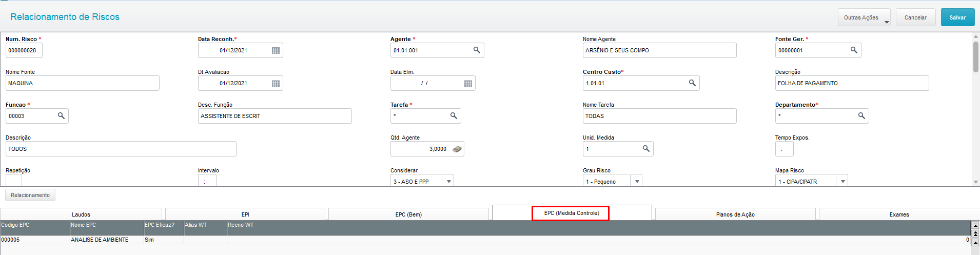Expand the Considerar dropdown
The height and width of the screenshot is (255, 980).
click(449, 181)
